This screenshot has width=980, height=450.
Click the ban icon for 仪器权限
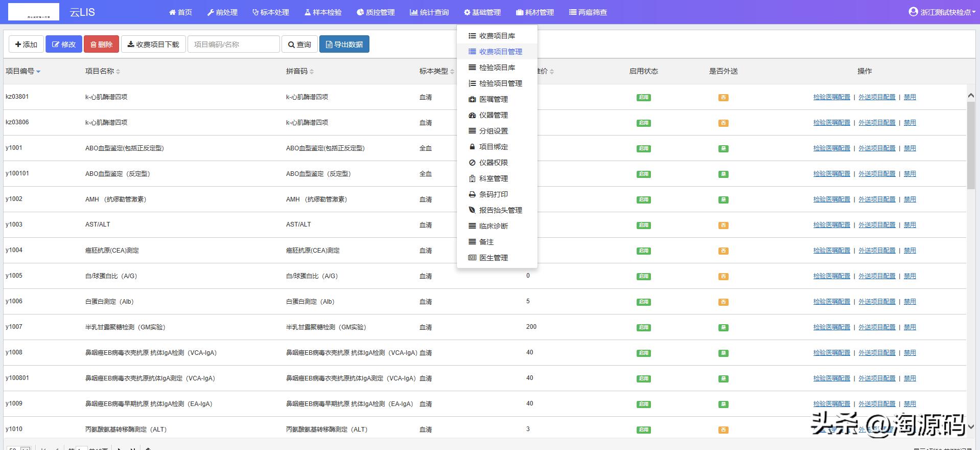(x=472, y=163)
